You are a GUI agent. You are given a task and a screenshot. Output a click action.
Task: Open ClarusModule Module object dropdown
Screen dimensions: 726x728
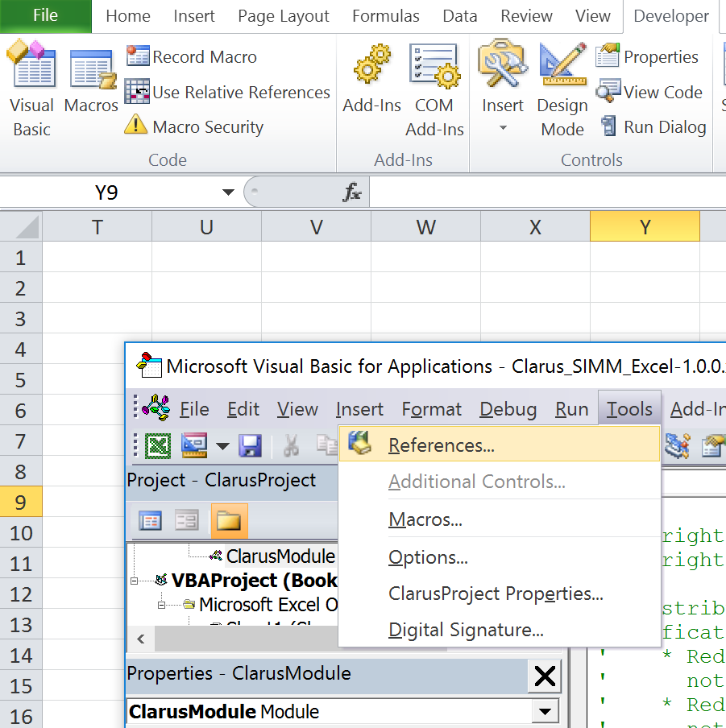(x=545, y=712)
